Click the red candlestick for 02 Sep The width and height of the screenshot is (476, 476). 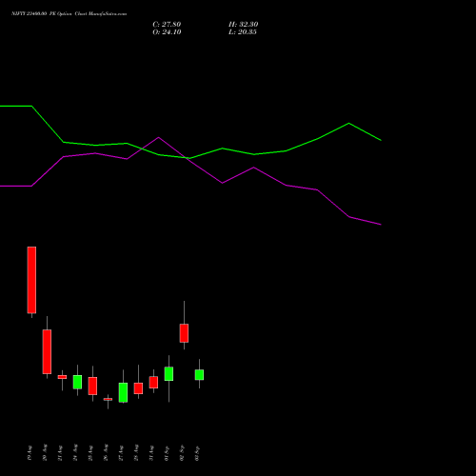tap(184, 333)
